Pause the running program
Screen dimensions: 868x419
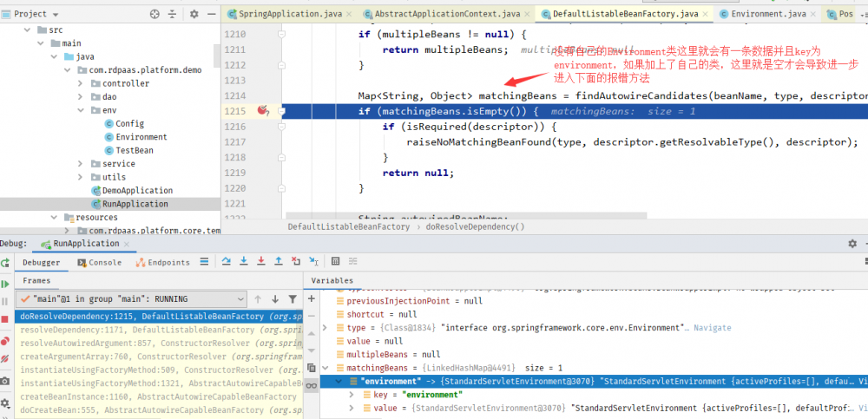click(x=5, y=302)
